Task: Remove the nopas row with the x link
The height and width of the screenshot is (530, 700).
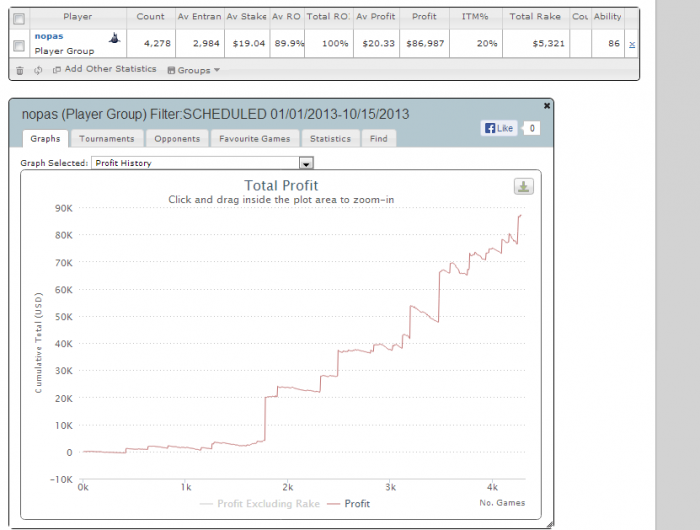Action: tap(632, 44)
